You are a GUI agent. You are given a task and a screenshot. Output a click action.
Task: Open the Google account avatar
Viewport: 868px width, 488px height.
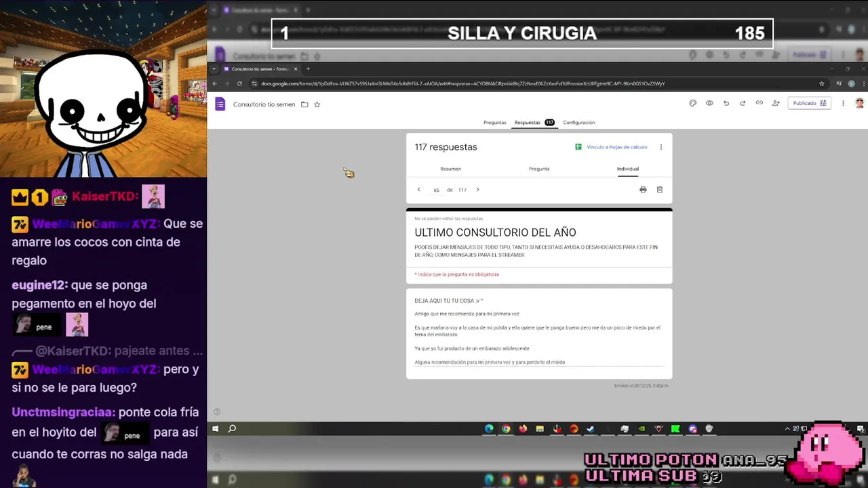pyautogui.click(x=859, y=103)
